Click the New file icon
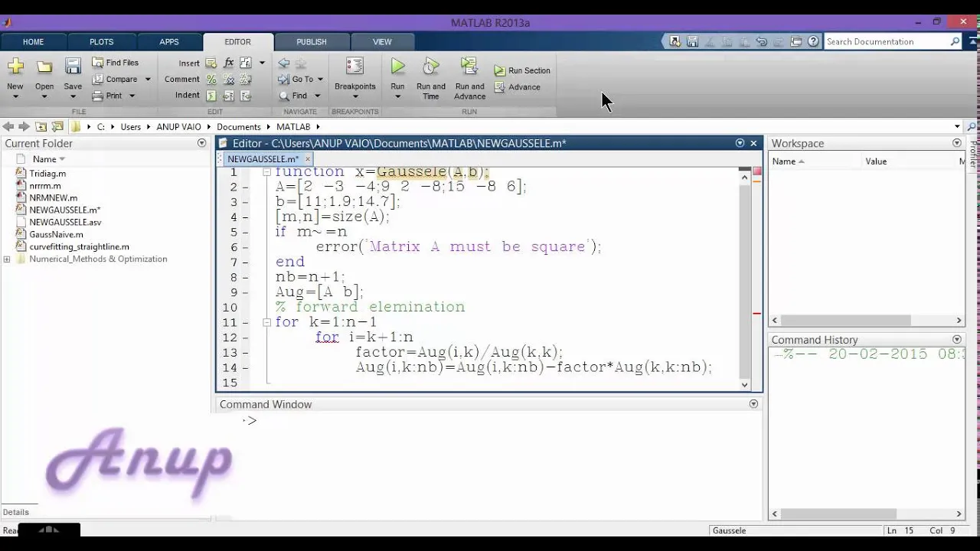The image size is (980, 551). point(15,67)
